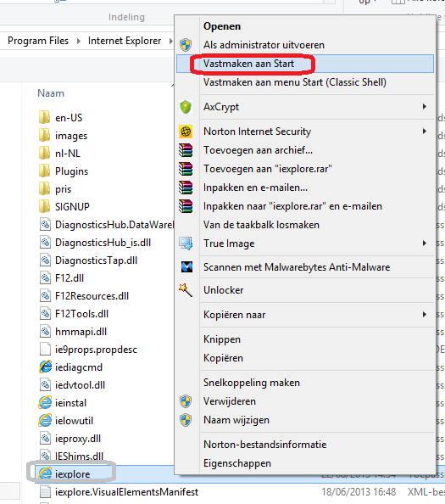Click the F12Tools.dll file icon
This screenshot has height=504, width=445.
45,313
